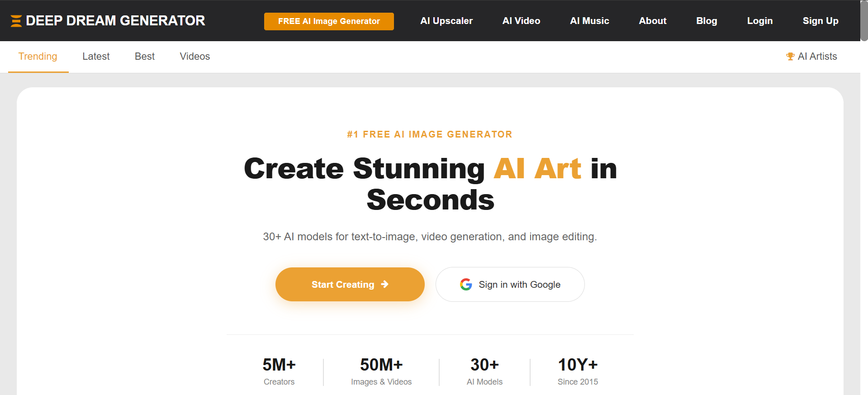Switch to the Best tab
Image resolution: width=868 pixels, height=395 pixels.
click(145, 57)
